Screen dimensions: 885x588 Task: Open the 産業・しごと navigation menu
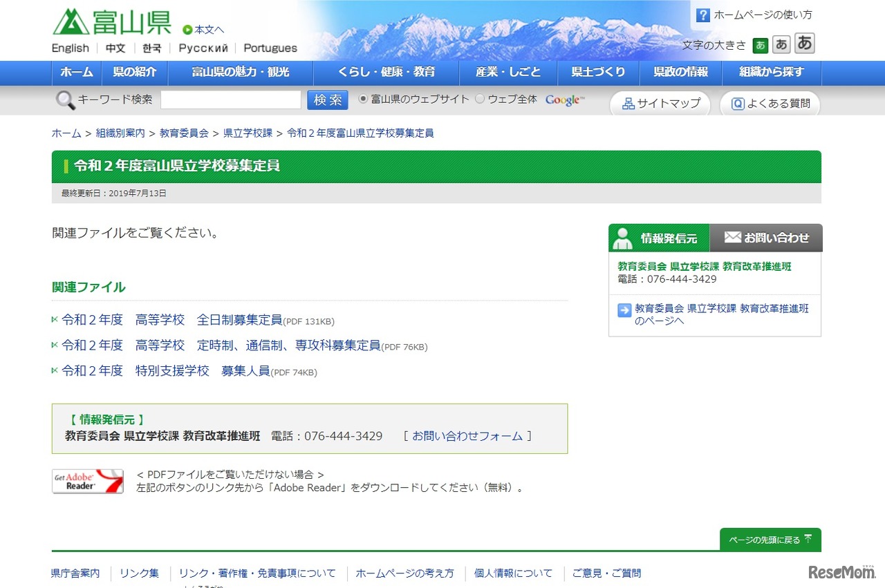(x=508, y=73)
